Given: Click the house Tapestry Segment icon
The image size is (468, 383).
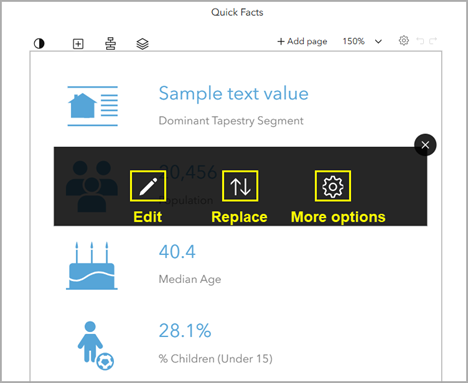Looking at the screenshot, I should (93, 106).
